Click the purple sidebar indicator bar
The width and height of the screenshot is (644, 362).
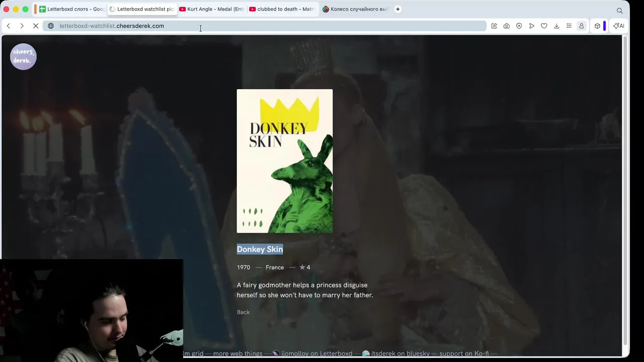(x=604, y=26)
